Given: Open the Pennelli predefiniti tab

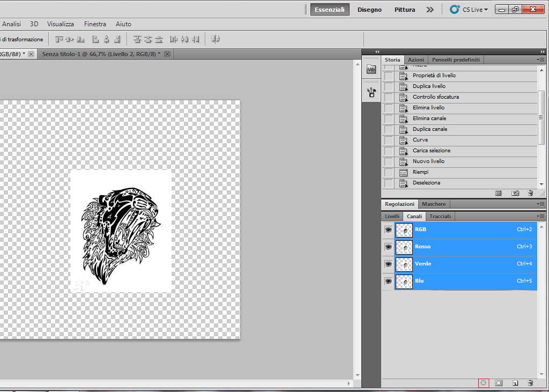Looking at the screenshot, I should (456, 60).
